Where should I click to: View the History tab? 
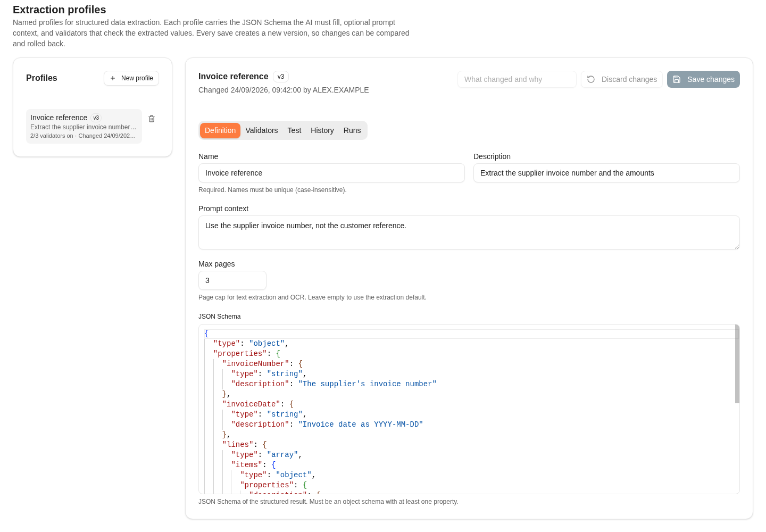click(322, 130)
